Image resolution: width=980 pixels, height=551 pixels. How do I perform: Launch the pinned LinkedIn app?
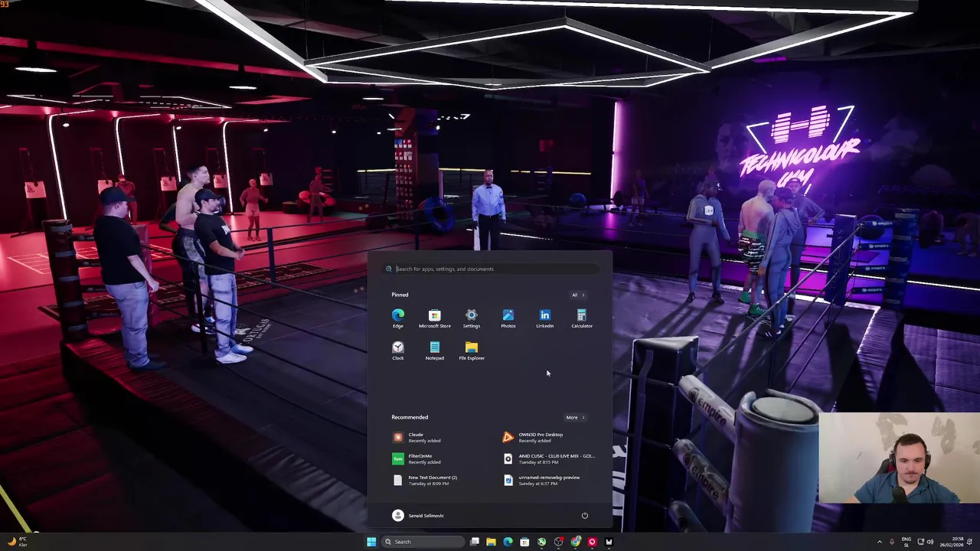click(x=545, y=318)
